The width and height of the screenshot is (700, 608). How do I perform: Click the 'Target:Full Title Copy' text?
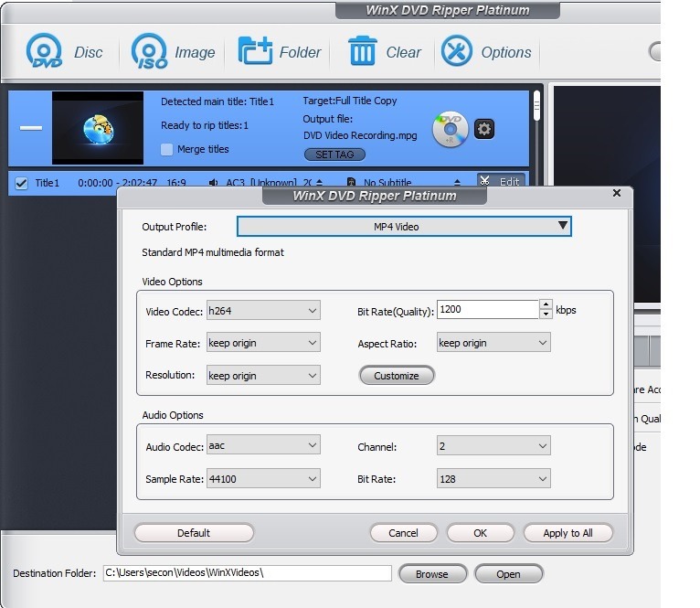point(350,101)
